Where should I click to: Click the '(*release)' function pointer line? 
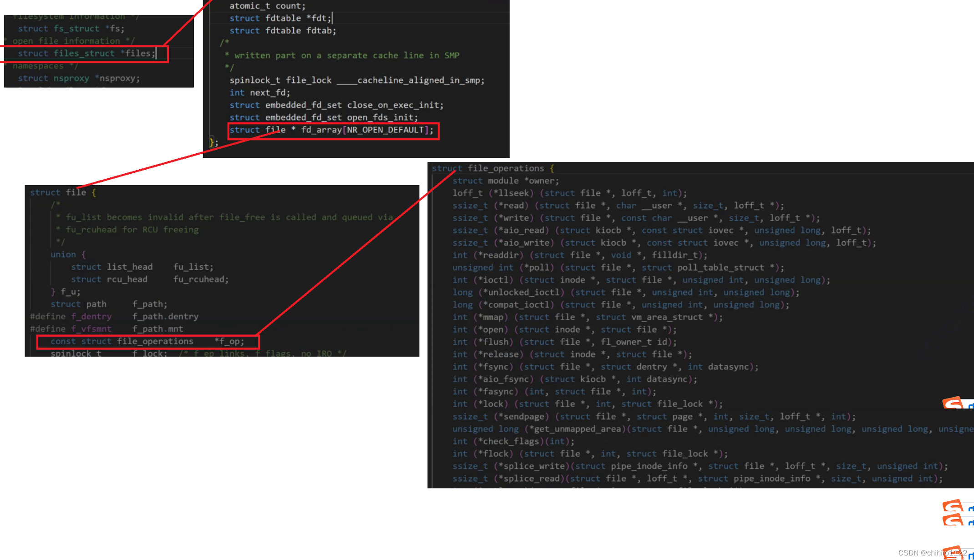coord(572,354)
